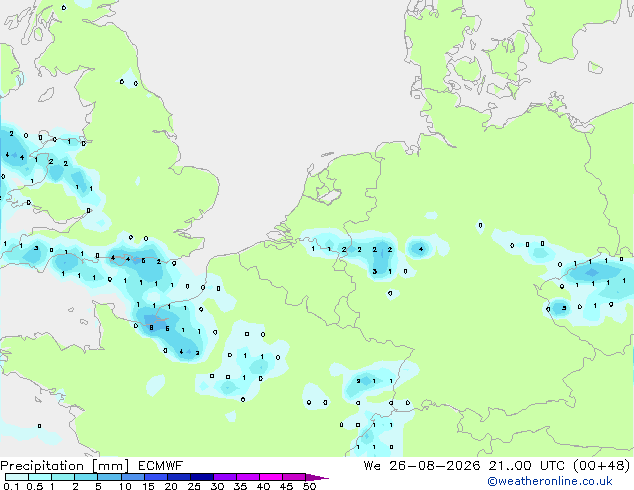Click the '15' legend scale label
634x490 pixels.
148,486
